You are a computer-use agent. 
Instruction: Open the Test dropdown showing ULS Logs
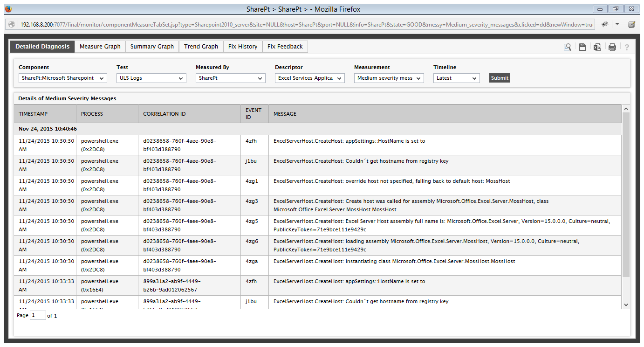pos(151,78)
